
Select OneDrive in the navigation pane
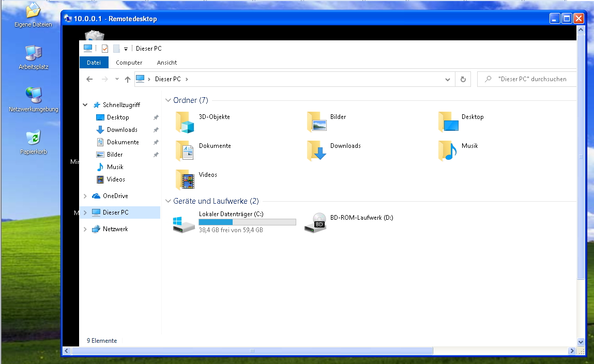click(115, 196)
